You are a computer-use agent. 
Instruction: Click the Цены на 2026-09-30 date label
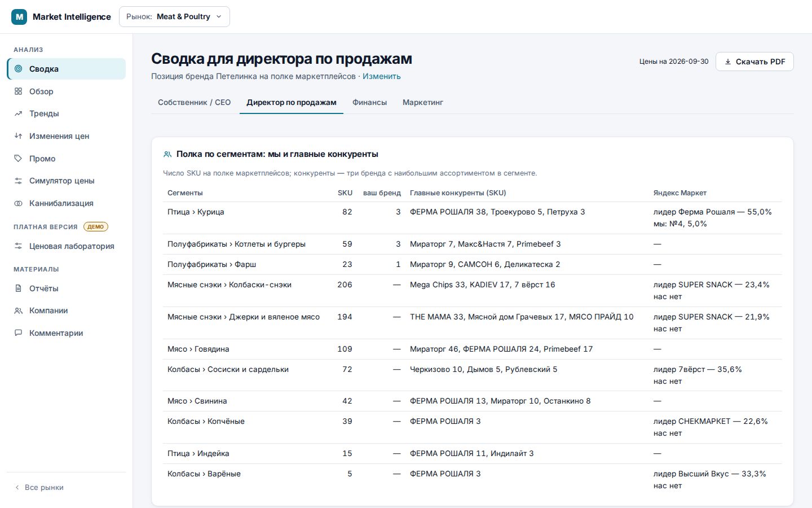tap(674, 62)
